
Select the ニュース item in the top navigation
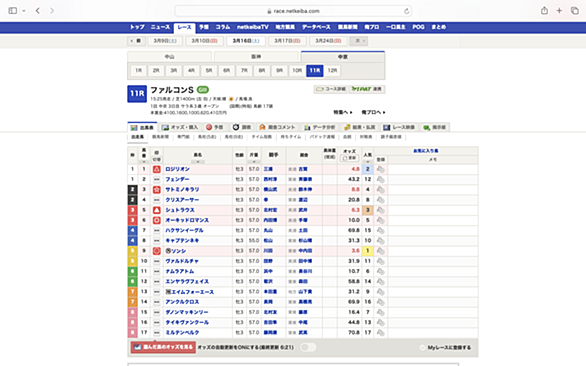(160, 27)
